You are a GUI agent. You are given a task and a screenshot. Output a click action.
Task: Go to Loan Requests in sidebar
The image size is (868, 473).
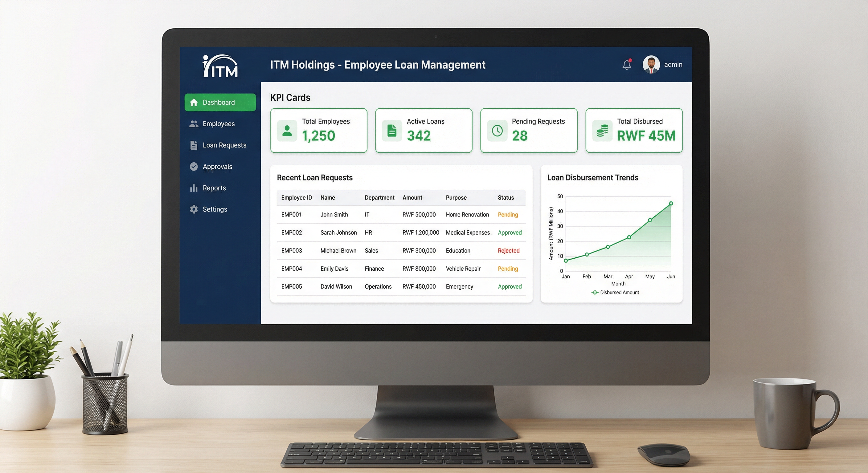[x=224, y=145]
